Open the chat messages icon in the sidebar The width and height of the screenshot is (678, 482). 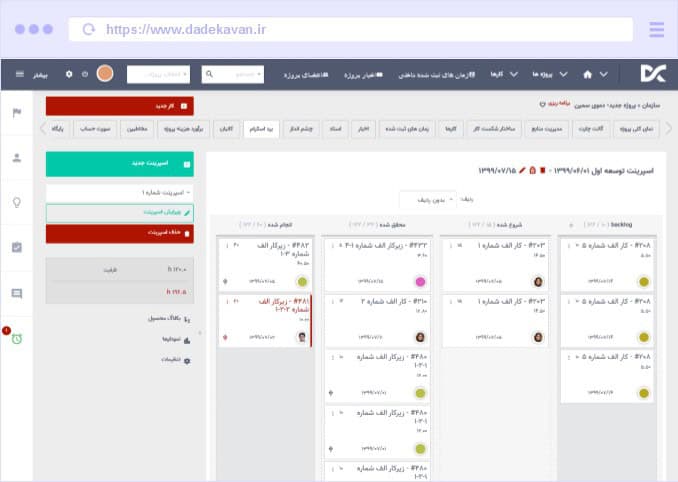[16, 293]
